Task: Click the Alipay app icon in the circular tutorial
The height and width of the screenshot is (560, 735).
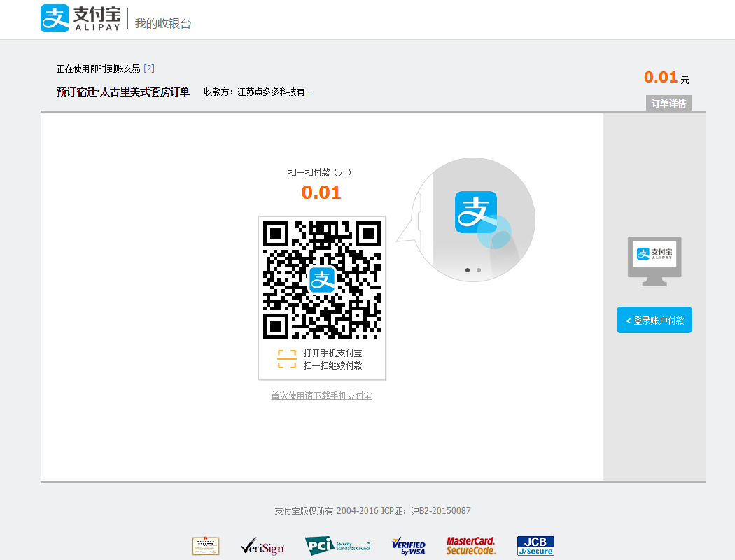Action: (x=476, y=212)
